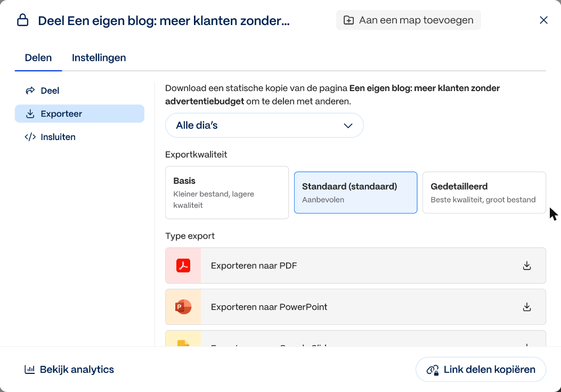Click the yellow Google Slides icon
The image size is (561, 392).
click(x=183, y=343)
